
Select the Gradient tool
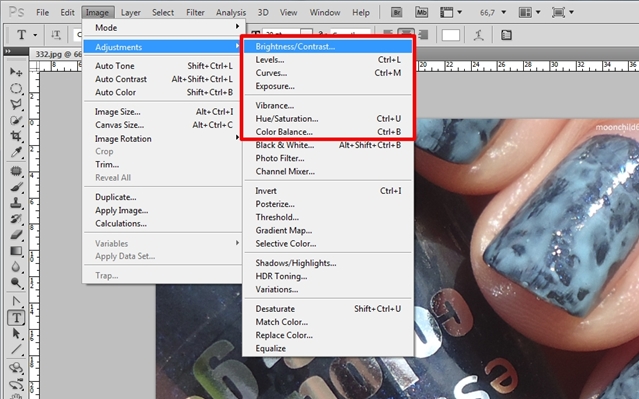tap(16, 251)
